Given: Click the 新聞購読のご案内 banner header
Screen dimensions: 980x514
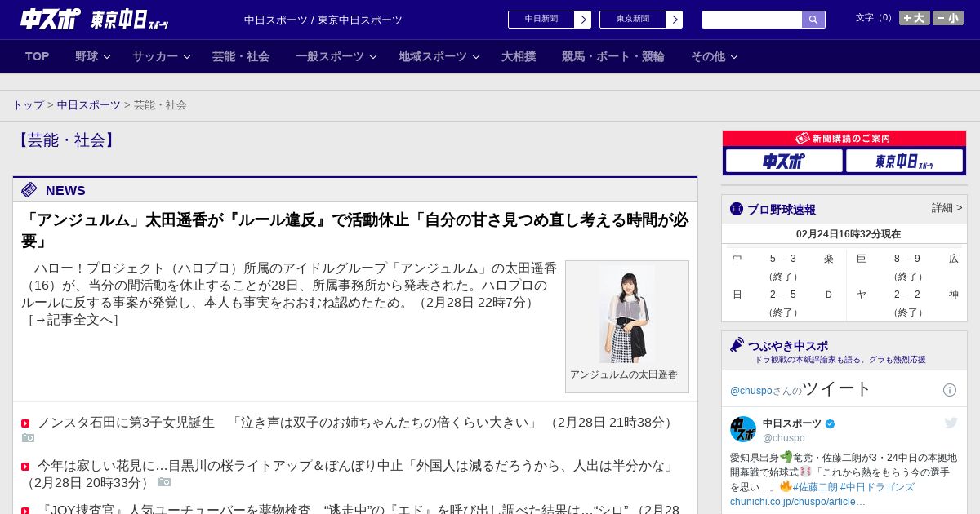Looking at the screenshot, I should pos(844,139).
